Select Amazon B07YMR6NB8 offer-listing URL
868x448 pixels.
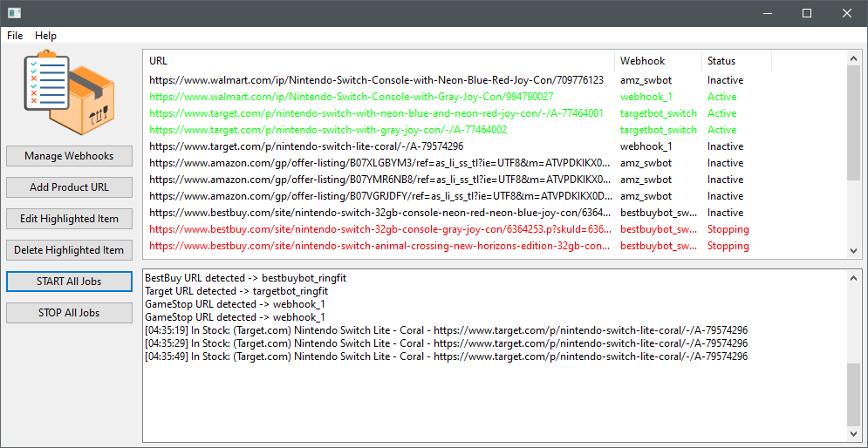click(x=379, y=180)
